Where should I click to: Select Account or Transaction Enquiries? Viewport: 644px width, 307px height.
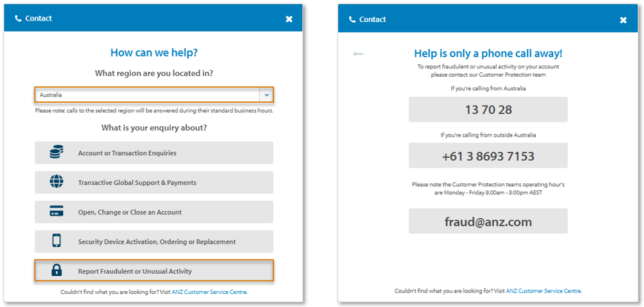154,153
